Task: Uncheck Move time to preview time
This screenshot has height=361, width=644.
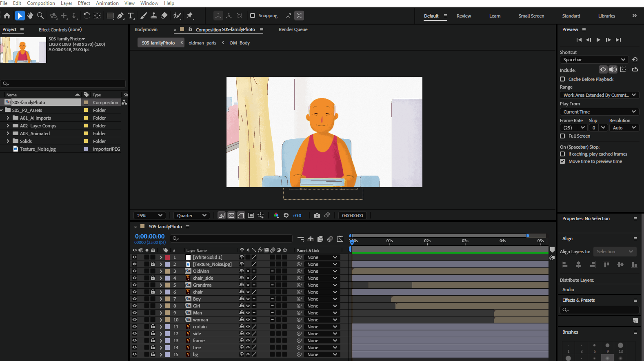Action: coord(562,161)
